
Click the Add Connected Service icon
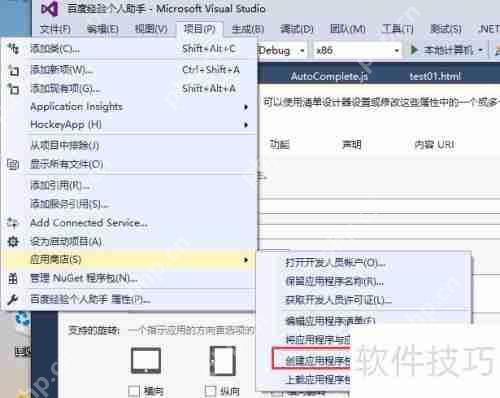click(13, 223)
